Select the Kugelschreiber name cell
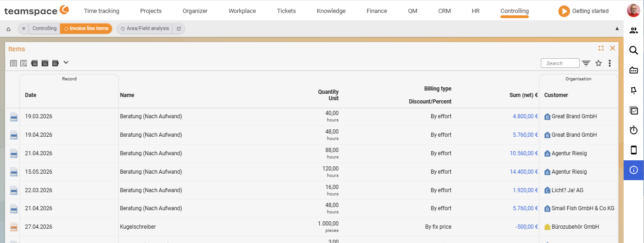This screenshot has width=644, height=243. (x=138, y=227)
